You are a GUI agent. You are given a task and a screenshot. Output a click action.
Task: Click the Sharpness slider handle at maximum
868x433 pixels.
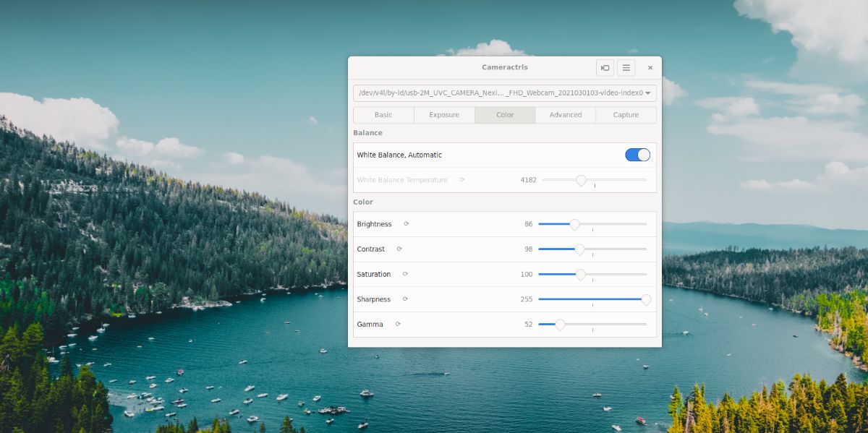(x=646, y=299)
